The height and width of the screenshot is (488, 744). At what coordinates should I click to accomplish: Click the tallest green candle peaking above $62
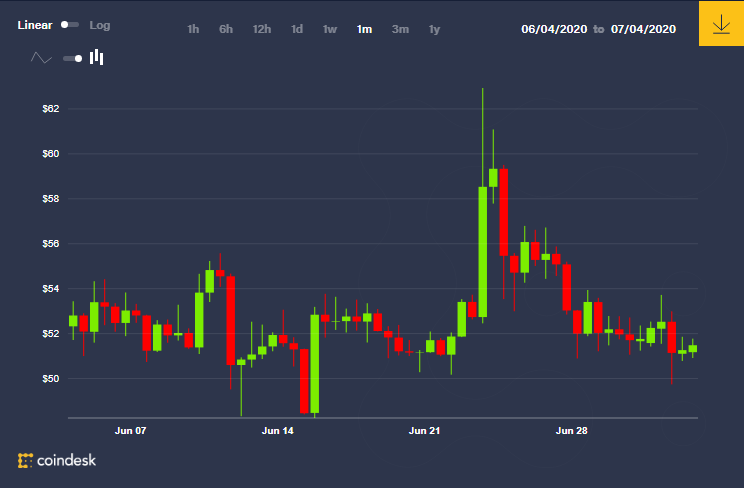[483, 252]
